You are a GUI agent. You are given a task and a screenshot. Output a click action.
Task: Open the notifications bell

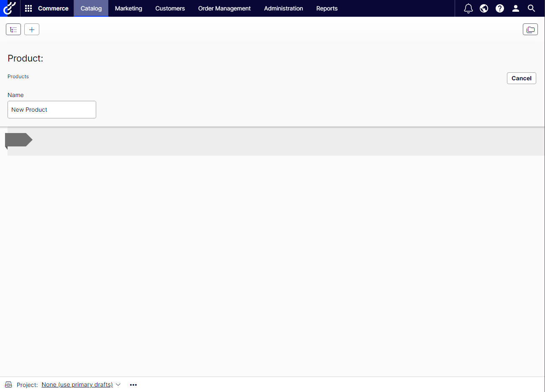click(468, 8)
